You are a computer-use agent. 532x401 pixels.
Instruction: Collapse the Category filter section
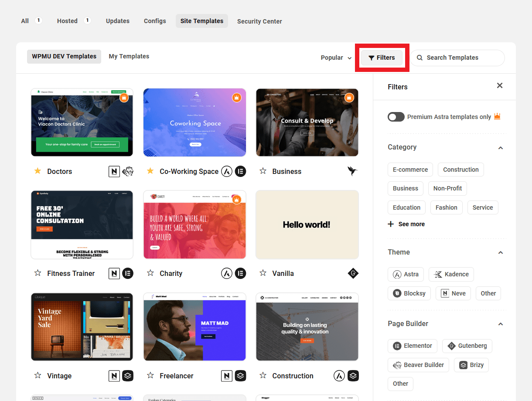(x=501, y=148)
